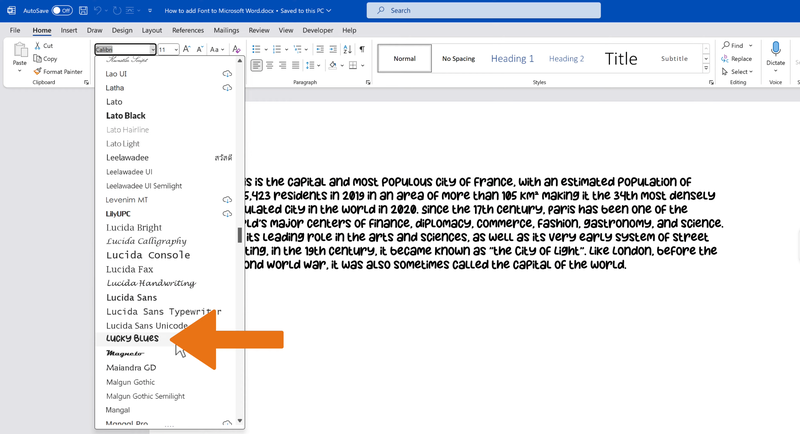800x434 pixels.
Task: Click the Sort icon
Action: [347, 49]
